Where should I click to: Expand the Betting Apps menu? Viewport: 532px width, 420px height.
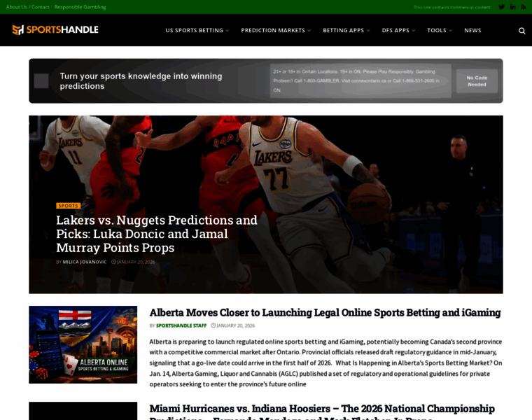pyautogui.click(x=346, y=30)
